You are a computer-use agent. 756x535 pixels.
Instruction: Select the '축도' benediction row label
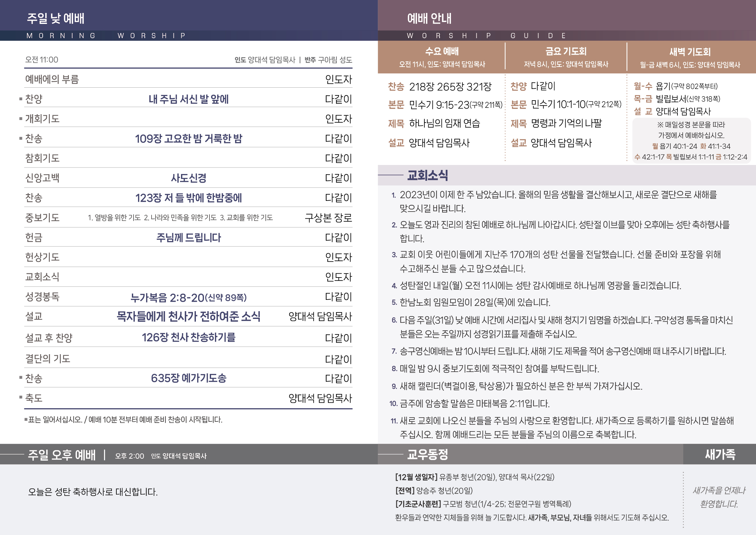click(34, 398)
